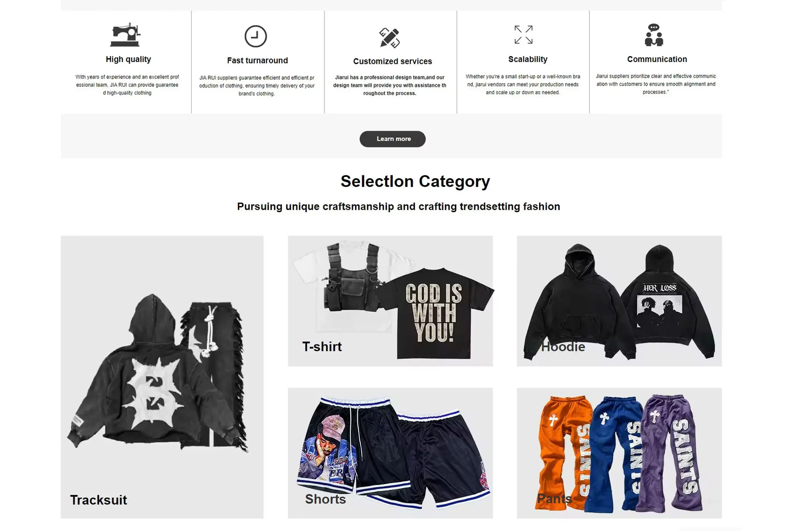Image resolution: width=787 pixels, height=532 pixels.
Task: Select the Fast turnaround heading
Action: click(257, 61)
